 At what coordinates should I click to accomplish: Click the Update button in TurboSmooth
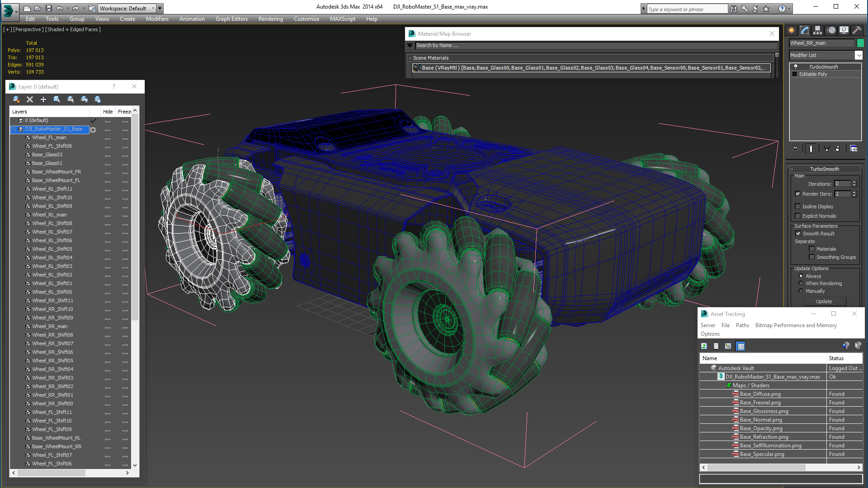824,301
